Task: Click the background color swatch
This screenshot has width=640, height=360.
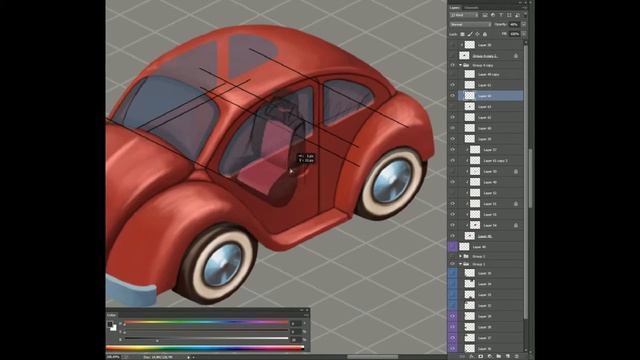Action: (x=114, y=328)
